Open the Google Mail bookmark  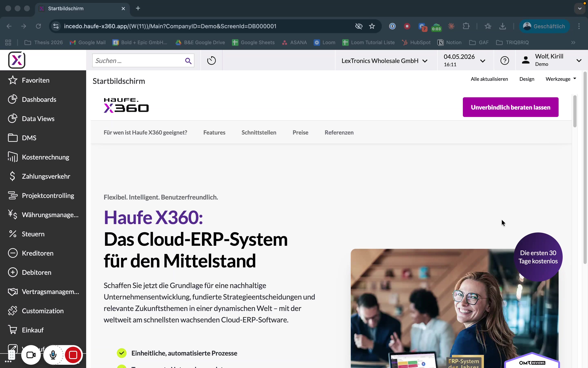(x=87, y=42)
